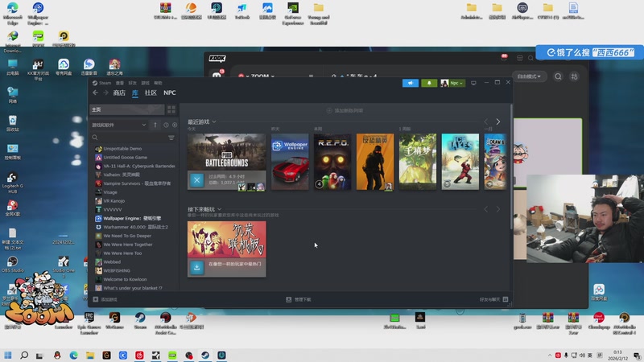This screenshot has width=644, height=362.
Task: Click 添加游戏 add game button
Action: (x=105, y=299)
